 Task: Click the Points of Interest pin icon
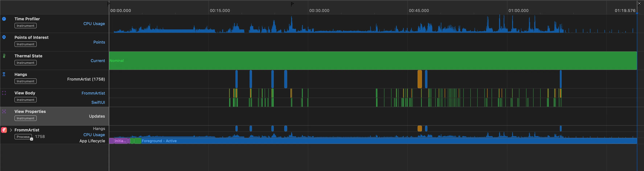(4, 37)
